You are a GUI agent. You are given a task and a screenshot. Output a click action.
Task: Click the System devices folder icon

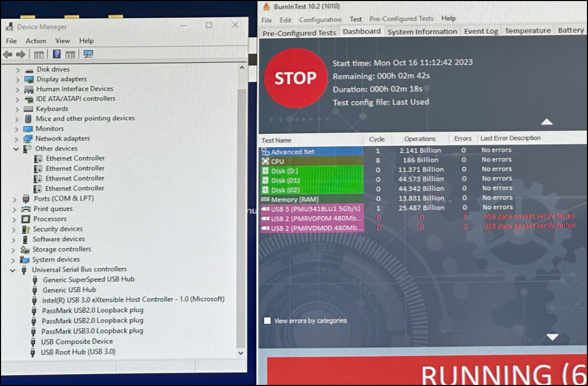(x=25, y=260)
